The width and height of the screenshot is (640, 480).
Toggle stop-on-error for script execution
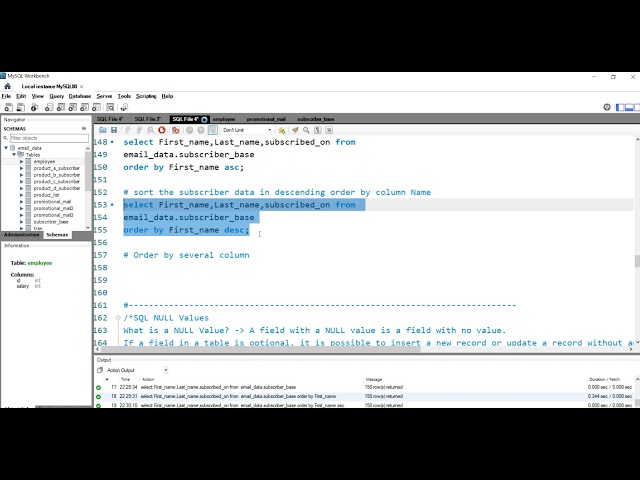[176, 130]
